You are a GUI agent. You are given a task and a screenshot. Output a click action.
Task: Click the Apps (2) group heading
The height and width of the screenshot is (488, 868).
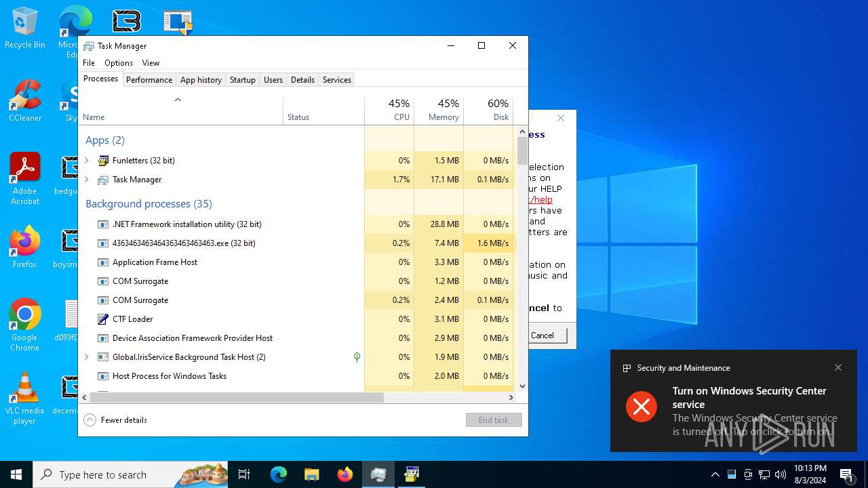[x=105, y=140]
